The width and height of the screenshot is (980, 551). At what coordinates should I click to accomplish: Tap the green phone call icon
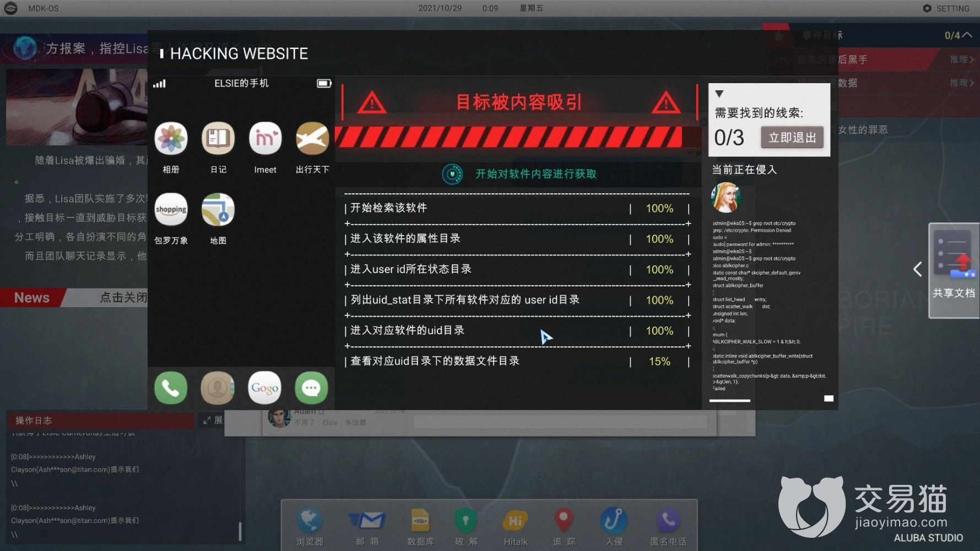coord(171,388)
